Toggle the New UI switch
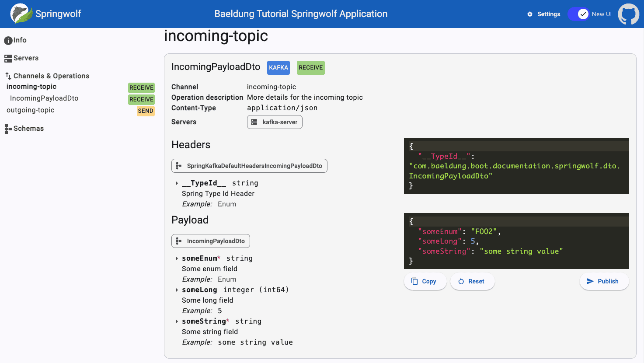644x363 pixels. pos(579,14)
